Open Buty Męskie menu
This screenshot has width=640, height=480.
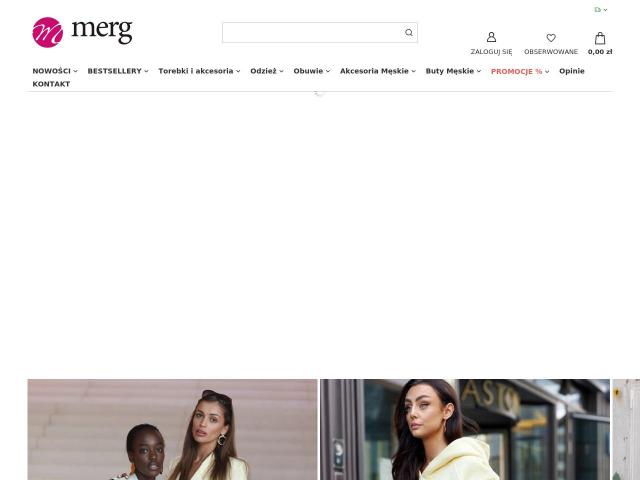(x=453, y=71)
